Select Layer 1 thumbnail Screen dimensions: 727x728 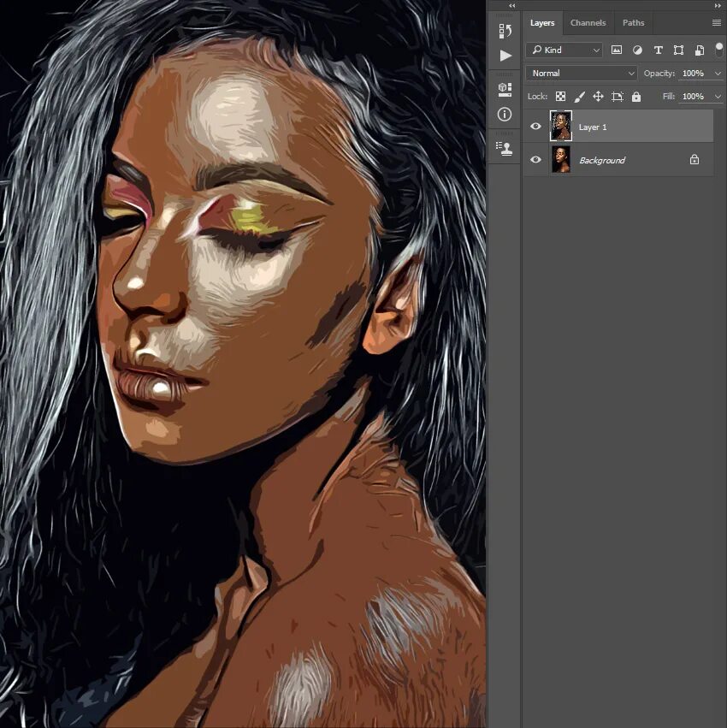pyautogui.click(x=561, y=126)
